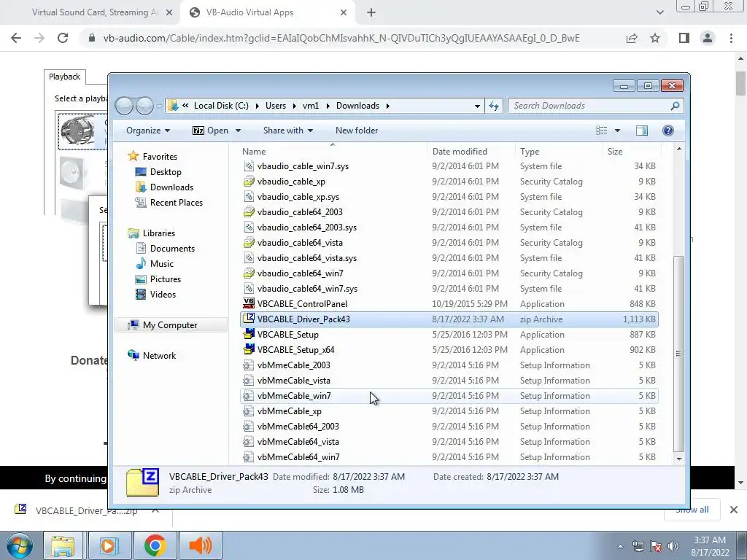Viewport: 747px width, 560px height.
Task: Click the VBCABLE_Setup installer icon
Action: (249, 334)
